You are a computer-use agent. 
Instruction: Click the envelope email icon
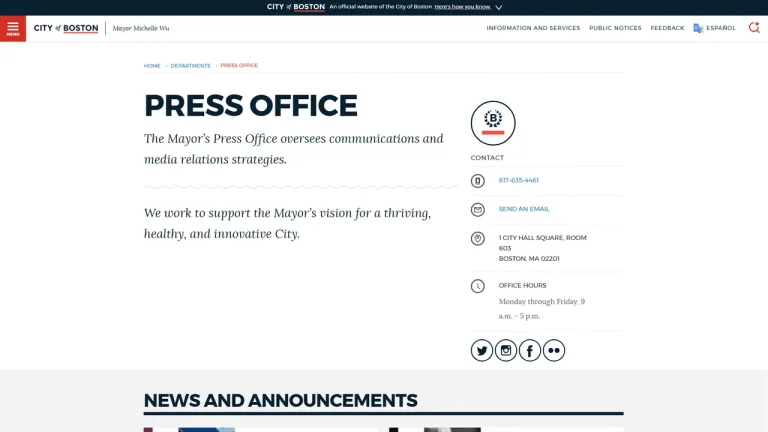(x=478, y=210)
